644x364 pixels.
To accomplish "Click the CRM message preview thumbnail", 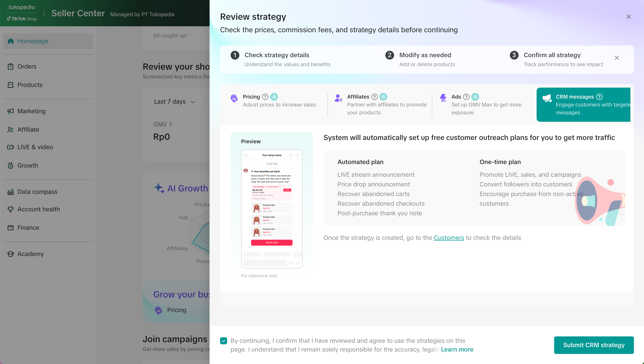I will (271, 209).
